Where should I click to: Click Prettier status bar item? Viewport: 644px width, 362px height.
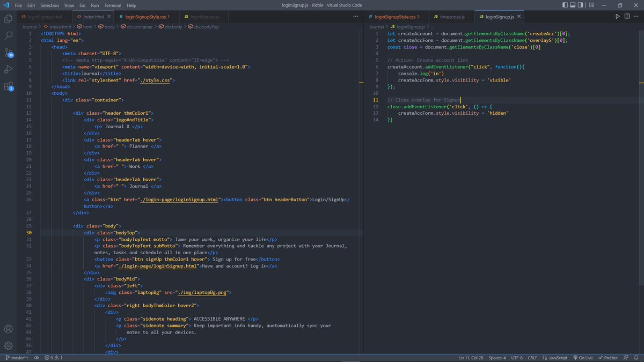click(x=608, y=358)
